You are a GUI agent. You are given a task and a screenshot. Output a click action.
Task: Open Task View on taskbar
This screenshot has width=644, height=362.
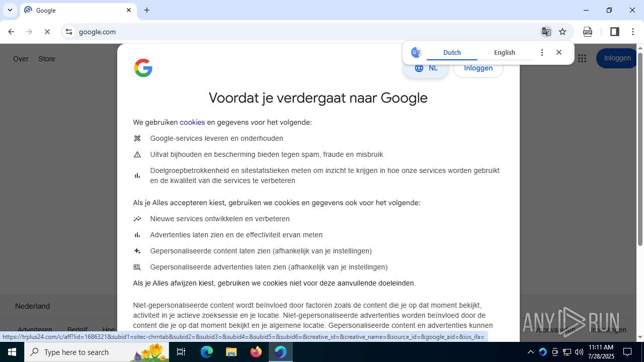click(182, 352)
